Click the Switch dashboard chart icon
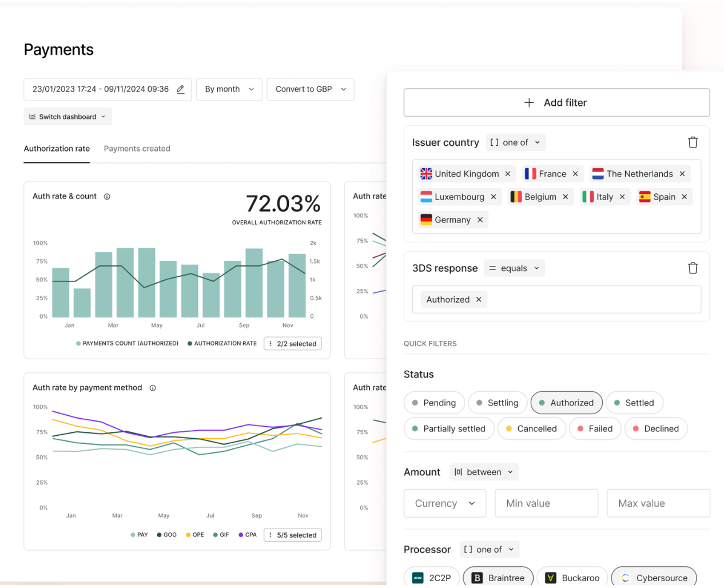 [33, 117]
